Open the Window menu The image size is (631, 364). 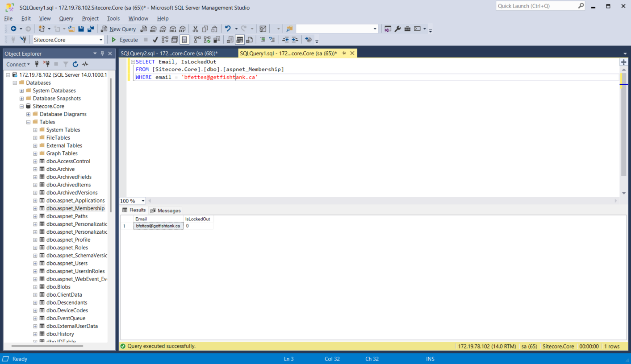(x=138, y=18)
